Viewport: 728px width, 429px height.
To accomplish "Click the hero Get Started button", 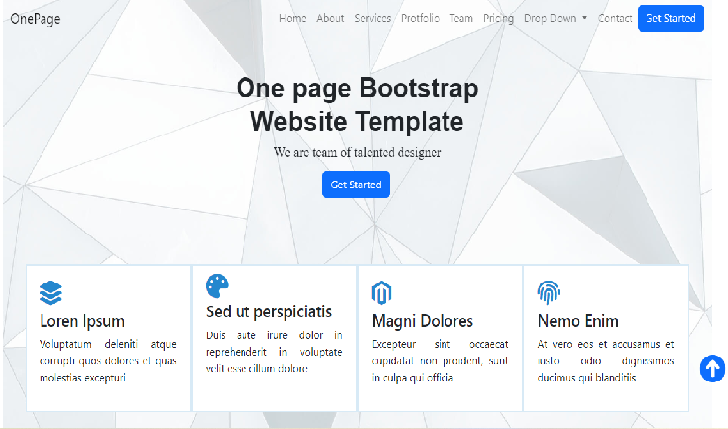I will point(356,184).
